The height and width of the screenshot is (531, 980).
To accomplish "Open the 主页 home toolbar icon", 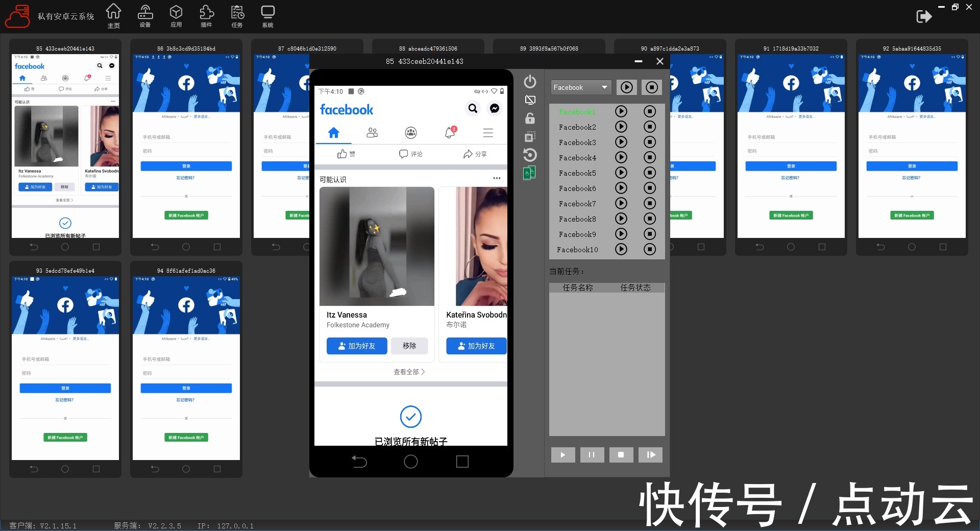I will pyautogui.click(x=113, y=16).
